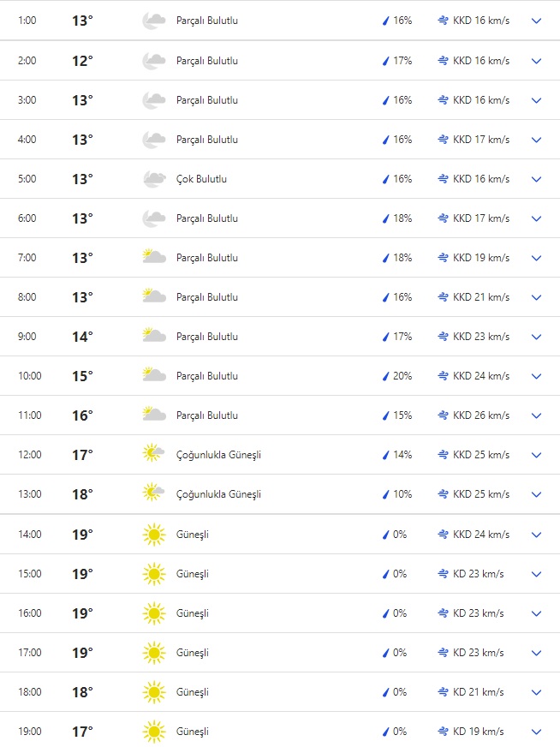Click the Çok Bulutlu icon at 5:00
Viewport: 560px width, 747px height.
(153, 179)
